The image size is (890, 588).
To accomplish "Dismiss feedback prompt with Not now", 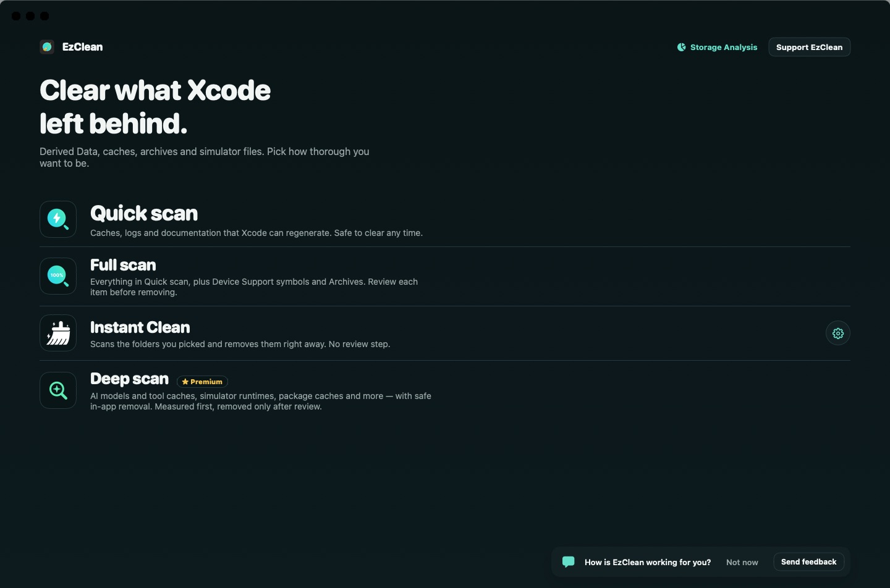I will click(x=742, y=562).
